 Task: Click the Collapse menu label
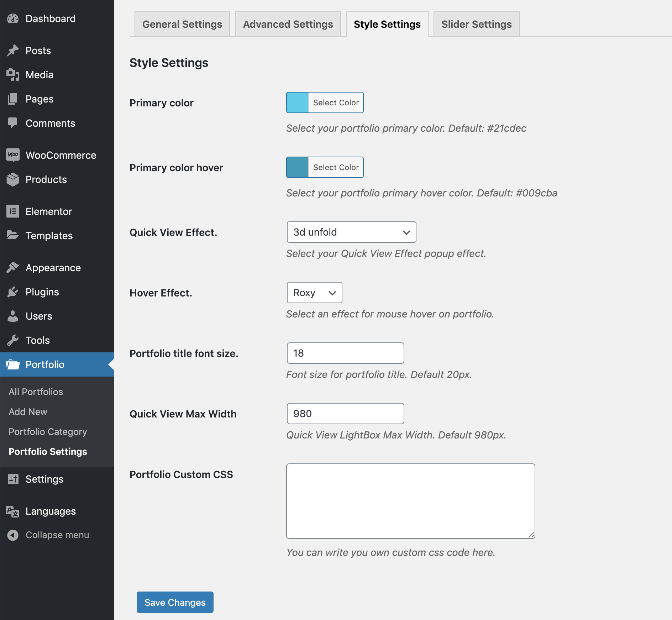point(57,535)
